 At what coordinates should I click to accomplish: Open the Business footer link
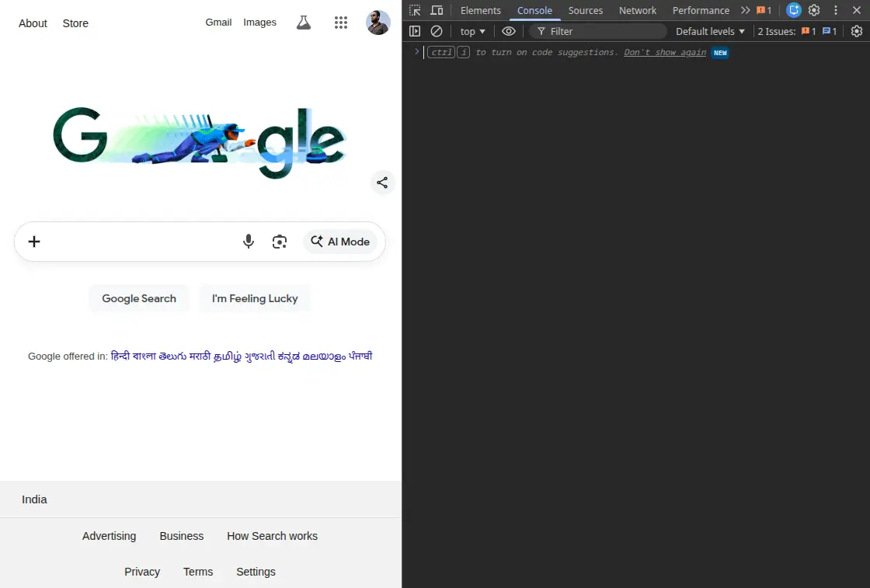pyautogui.click(x=182, y=536)
